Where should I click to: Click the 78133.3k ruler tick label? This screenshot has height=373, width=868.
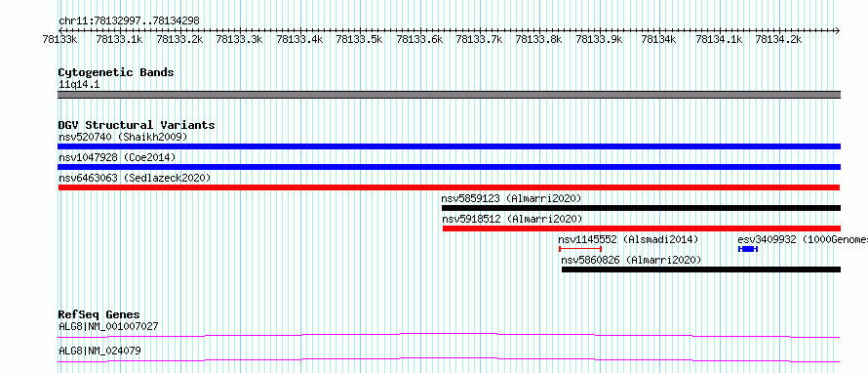pos(240,39)
